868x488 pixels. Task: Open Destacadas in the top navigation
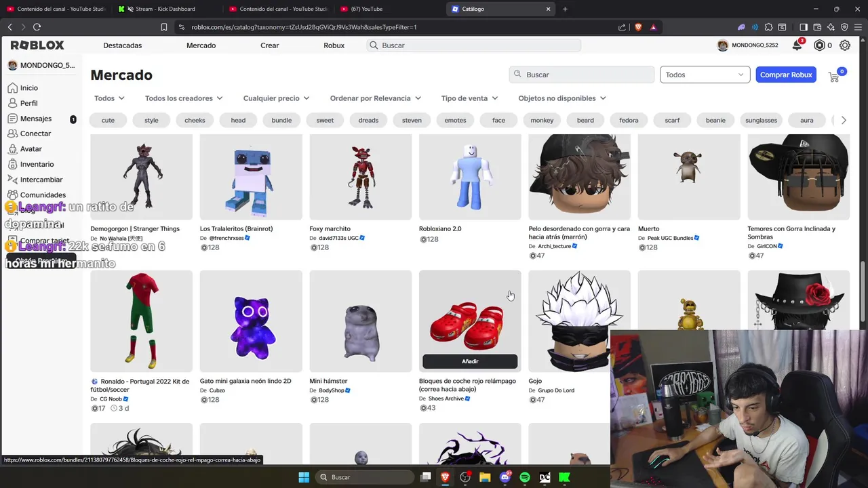coord(123,45)
